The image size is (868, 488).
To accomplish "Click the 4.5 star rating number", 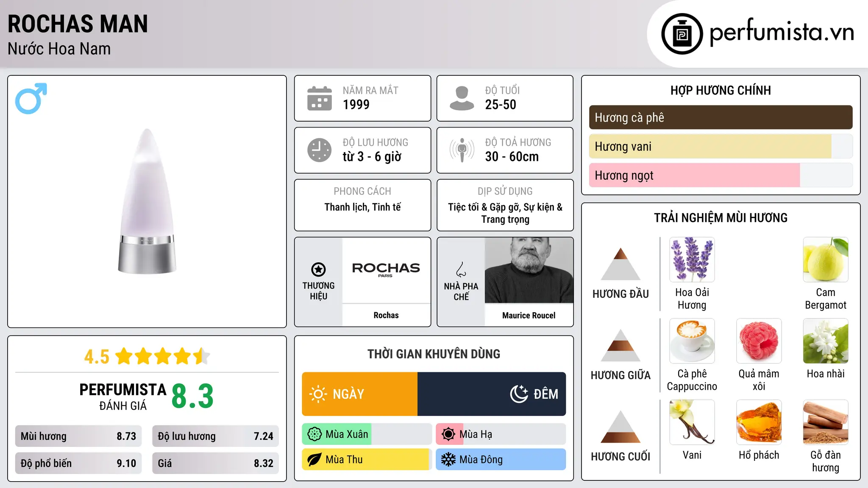I will click(x=97, y=357).
